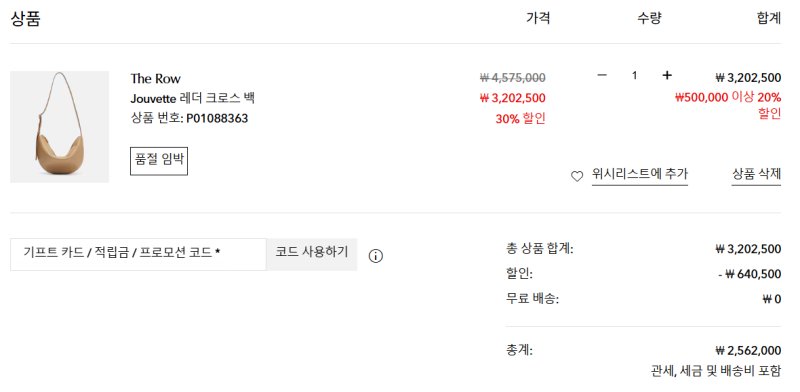Image resolution: width=800 pixels, height=392 pixels.
Task: Increase quantity with the plus icon
Action: [x=666, y=76]
